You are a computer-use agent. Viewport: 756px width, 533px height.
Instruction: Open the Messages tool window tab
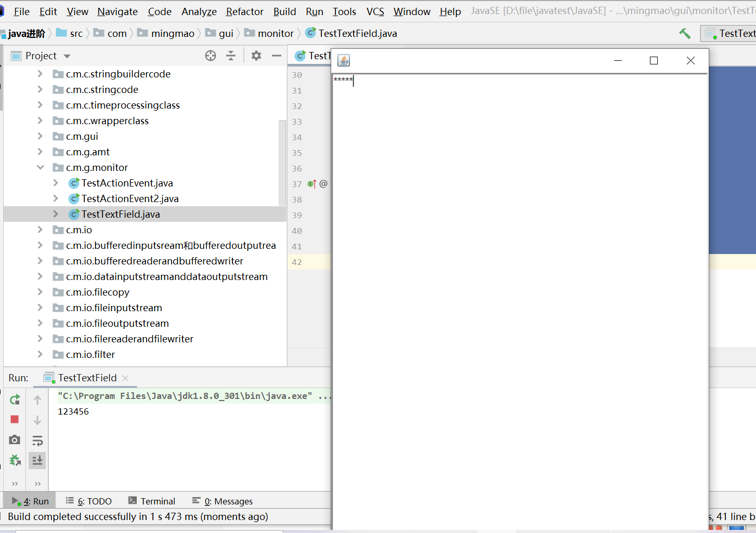222,501
